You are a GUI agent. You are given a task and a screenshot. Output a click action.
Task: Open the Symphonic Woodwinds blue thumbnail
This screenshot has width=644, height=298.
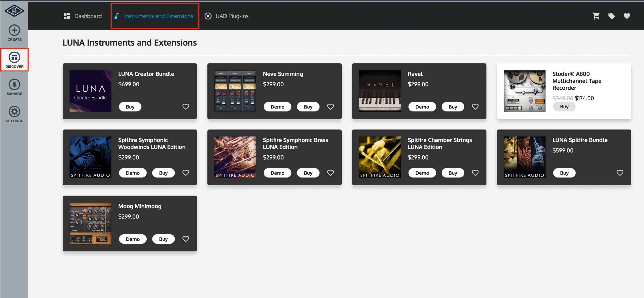[90, 157]
